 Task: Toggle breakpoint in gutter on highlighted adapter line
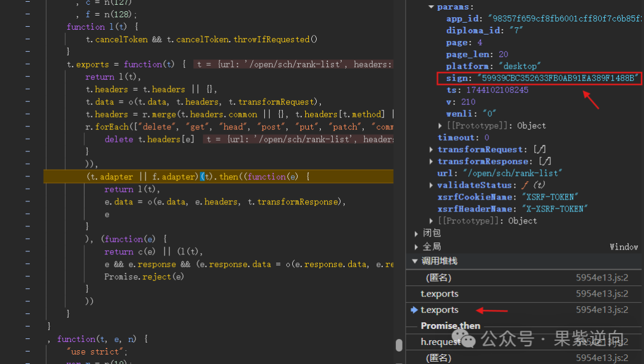click(x=27, y=176)
